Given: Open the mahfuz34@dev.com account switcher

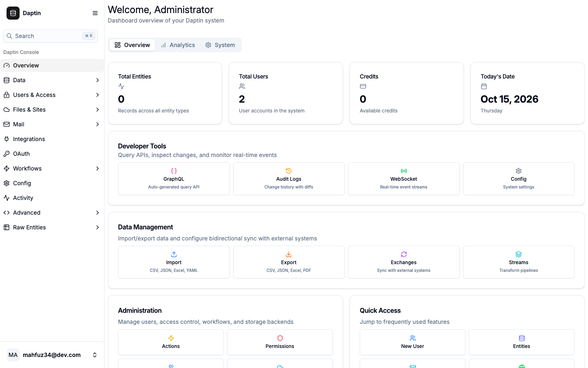Looking at the screenshot, I should (52, 355).
